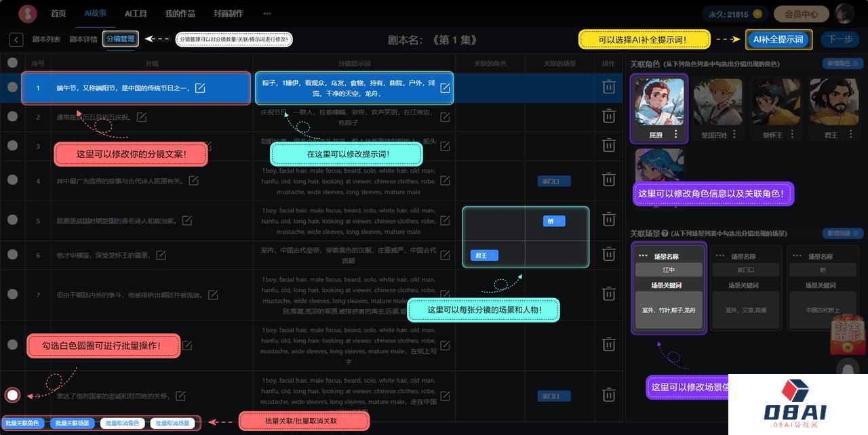868x435 pixels.
Task: Open the three-dot menu on 屈原 card
Action: 675,134
